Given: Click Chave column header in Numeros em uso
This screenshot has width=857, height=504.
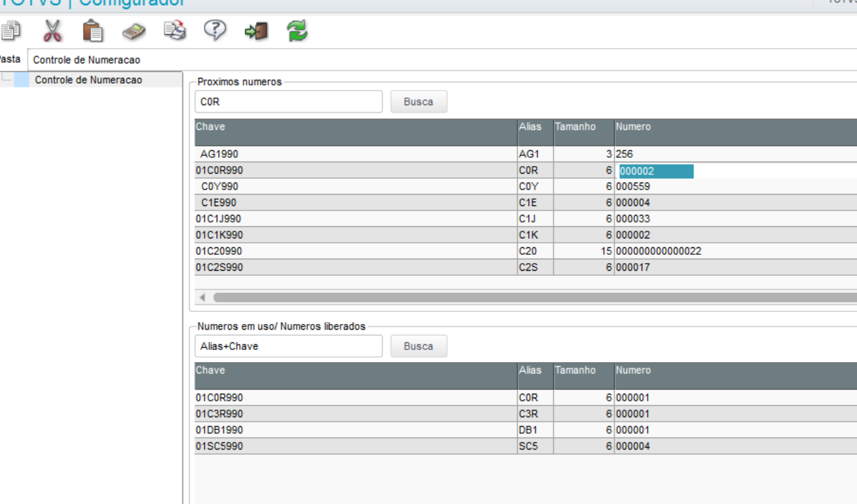Looking at the screenshot, I should [356, 375].
